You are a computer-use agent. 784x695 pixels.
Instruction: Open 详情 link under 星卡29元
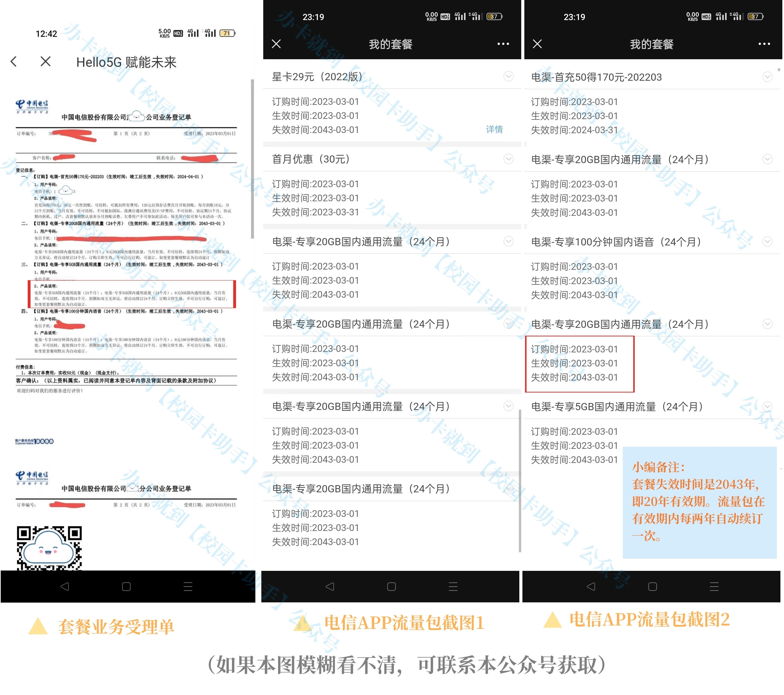click(x=494, y=130)
